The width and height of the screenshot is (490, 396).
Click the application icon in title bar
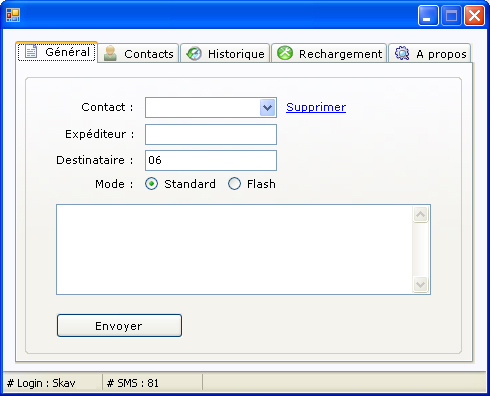(x=13, y=15)
